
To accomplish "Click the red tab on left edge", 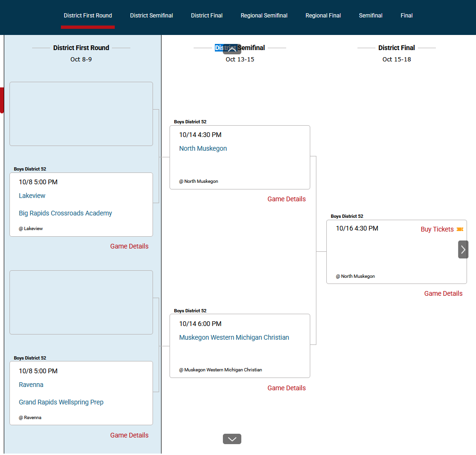I will (2, 100).
